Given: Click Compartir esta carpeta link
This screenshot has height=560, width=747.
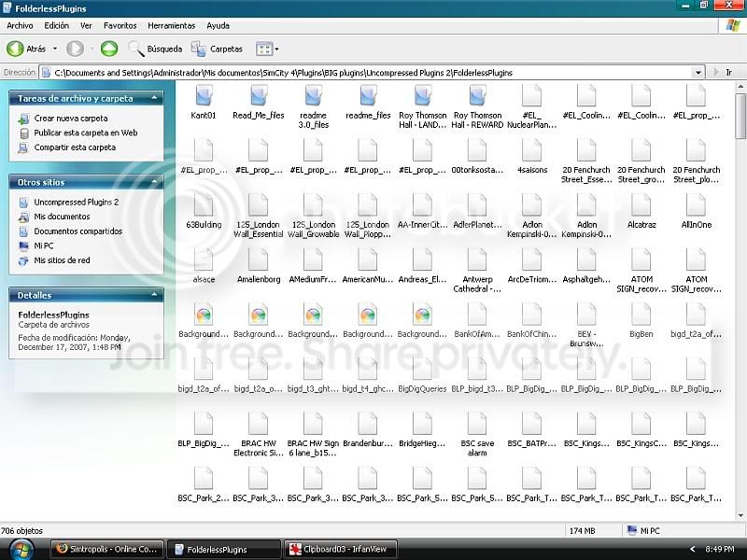Looking at the screenshot, I should tap(75, 147).
